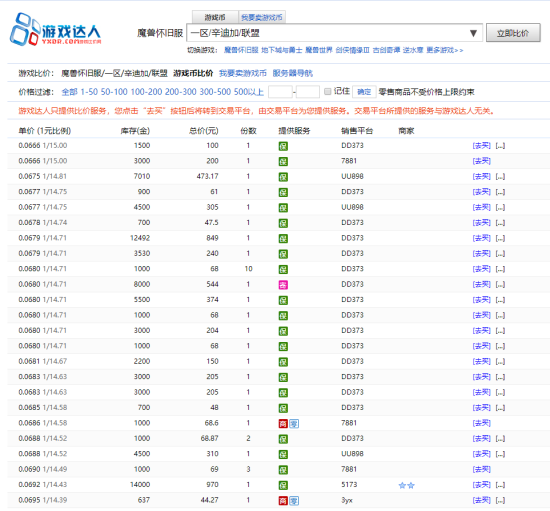
Task: Expand the [...] in the 0.0681 row
Action: tap(500, 362)
